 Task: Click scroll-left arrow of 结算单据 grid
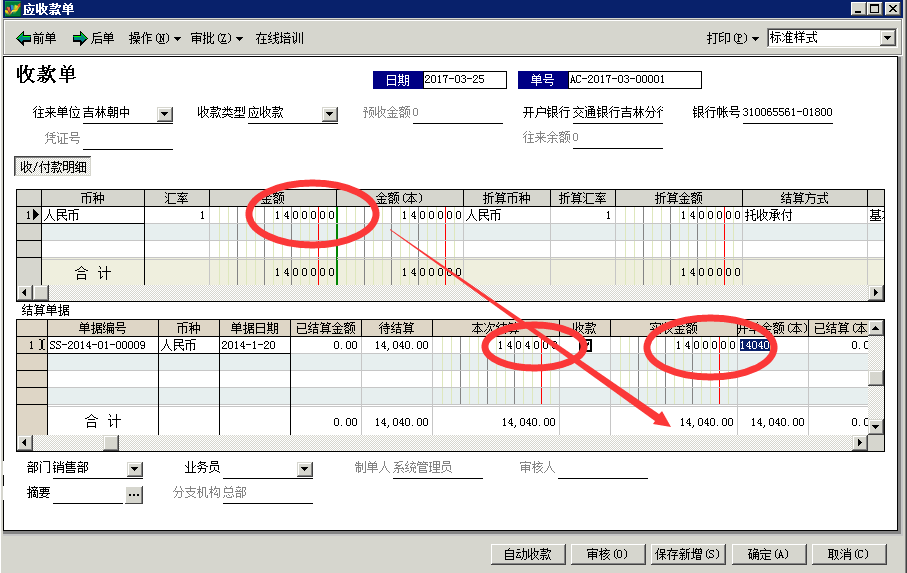coord(24,443)
